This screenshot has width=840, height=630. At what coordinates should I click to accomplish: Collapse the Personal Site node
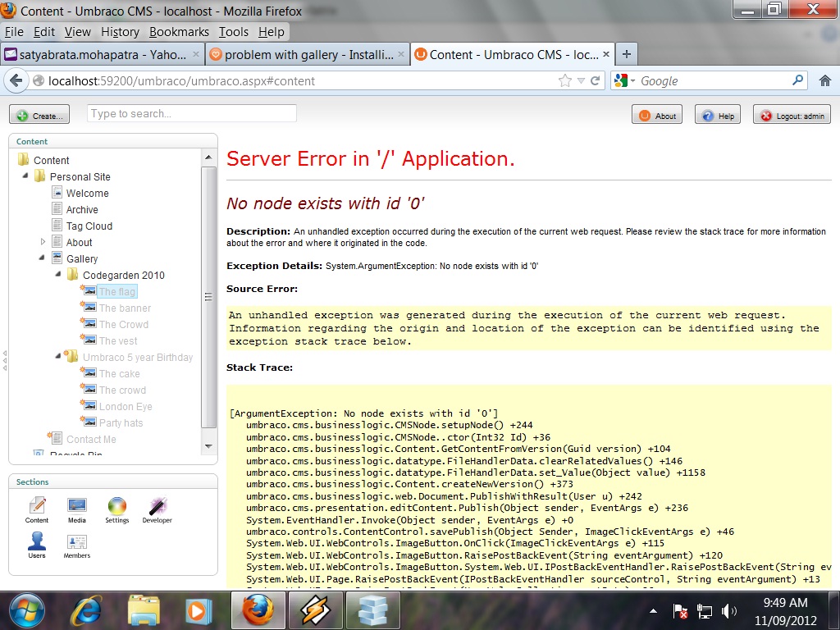(x=25, y=176)
